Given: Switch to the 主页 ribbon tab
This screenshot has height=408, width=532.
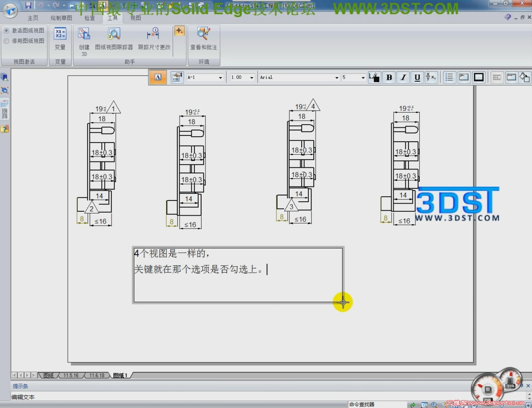Looking at the screenshot, I should pos(33,18).
